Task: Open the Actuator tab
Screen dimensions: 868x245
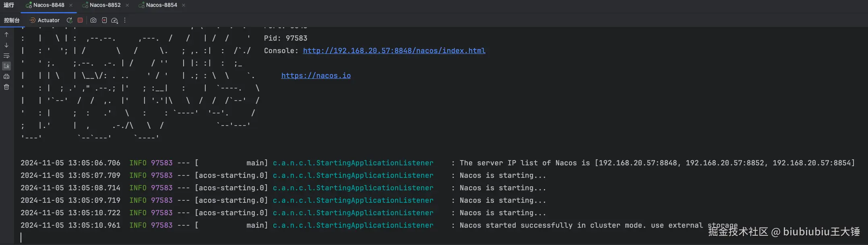Action: click(x=45, y=21)
